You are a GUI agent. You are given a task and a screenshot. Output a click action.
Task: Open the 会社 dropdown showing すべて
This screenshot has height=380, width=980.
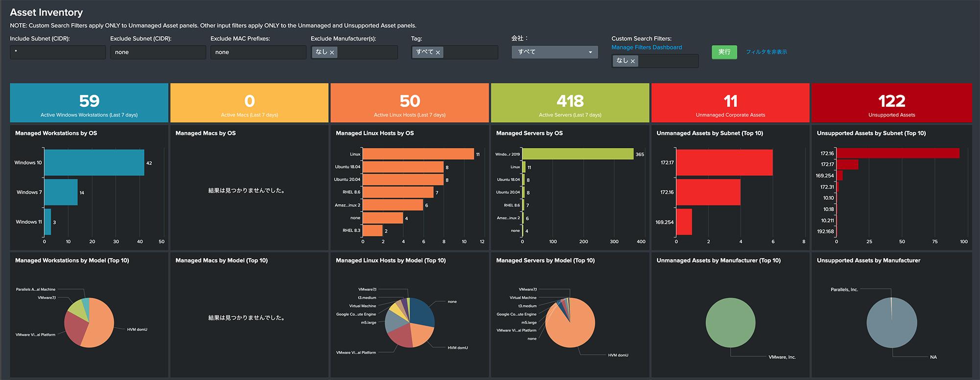(x=555, y=52)
